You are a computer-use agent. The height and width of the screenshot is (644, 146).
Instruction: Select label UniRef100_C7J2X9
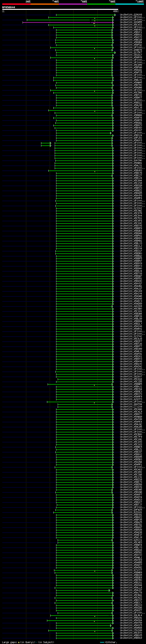pyautogui.click(x=131, y=407)
